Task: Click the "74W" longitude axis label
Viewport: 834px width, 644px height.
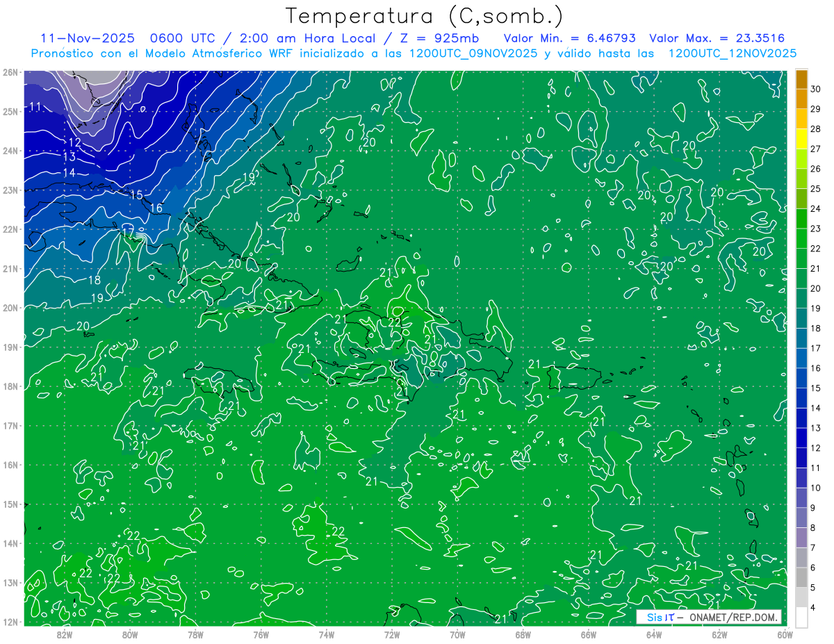Action: 327,634
